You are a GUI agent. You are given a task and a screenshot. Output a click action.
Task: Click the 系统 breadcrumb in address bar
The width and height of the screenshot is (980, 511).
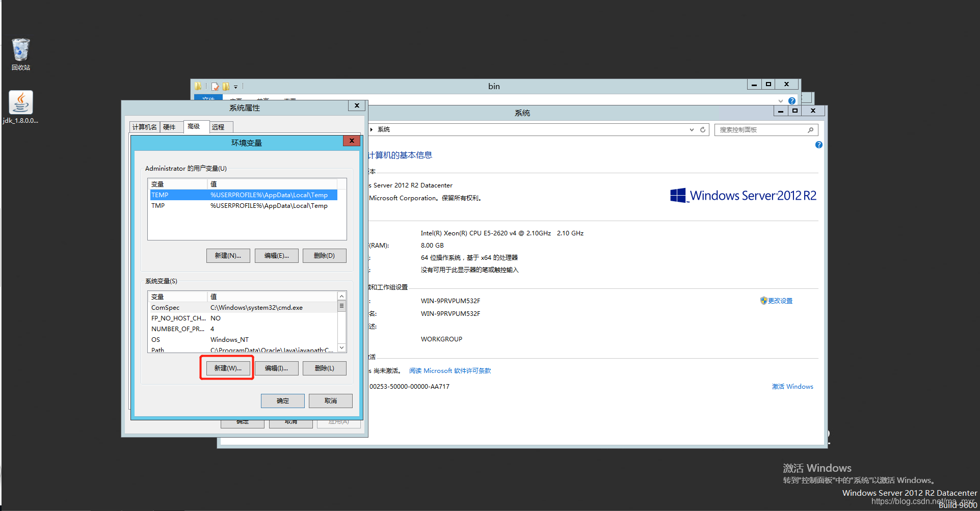coord(384,130)
